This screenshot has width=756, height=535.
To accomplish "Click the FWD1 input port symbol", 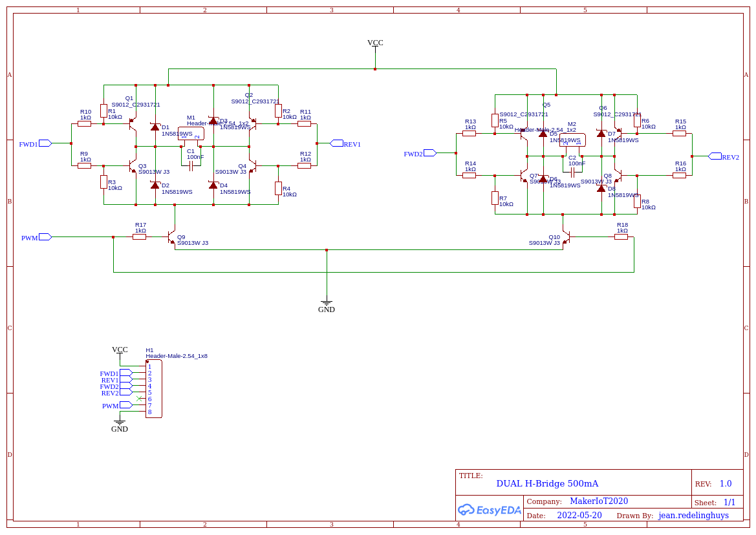I will click(x=45, y=143).
